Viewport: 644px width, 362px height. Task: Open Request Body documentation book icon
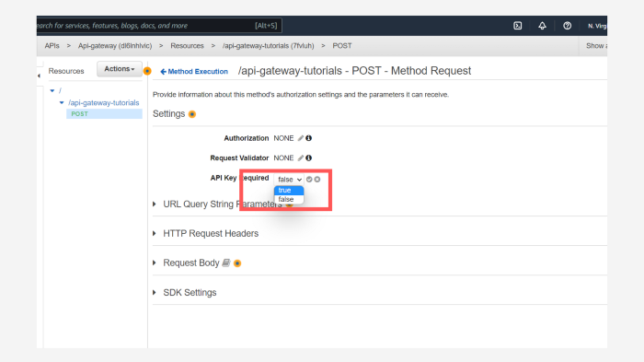226,263
